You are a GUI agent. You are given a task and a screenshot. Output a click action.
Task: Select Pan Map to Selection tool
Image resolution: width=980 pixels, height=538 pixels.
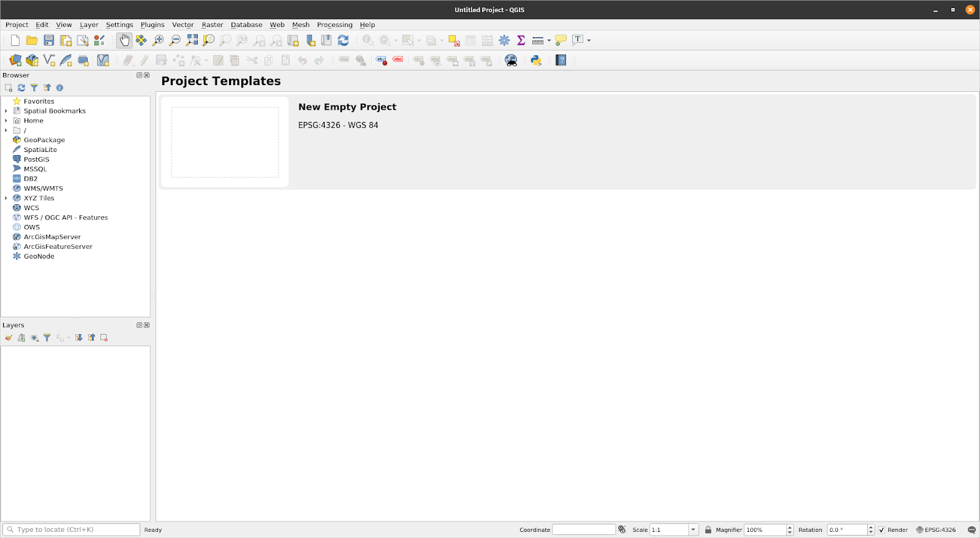point(141,40)
